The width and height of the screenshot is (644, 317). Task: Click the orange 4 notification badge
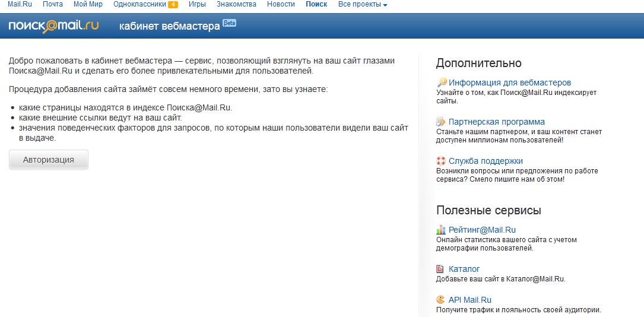click(173, 5)
